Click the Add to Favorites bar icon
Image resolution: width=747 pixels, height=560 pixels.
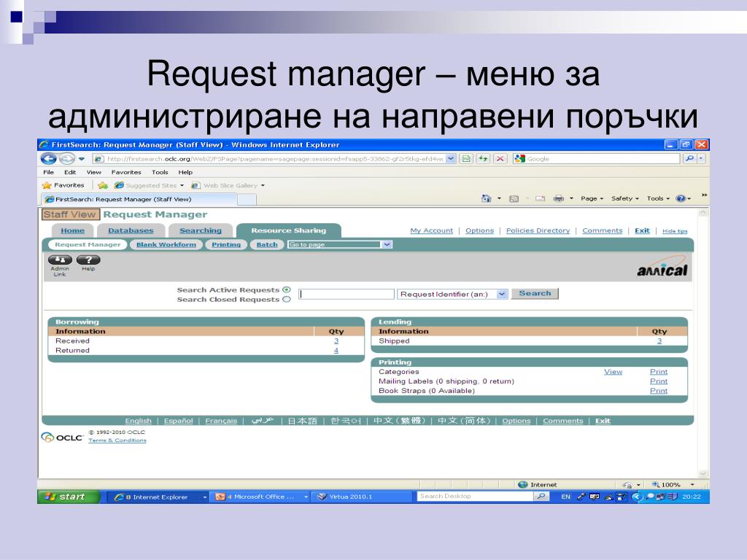point(102,185)
